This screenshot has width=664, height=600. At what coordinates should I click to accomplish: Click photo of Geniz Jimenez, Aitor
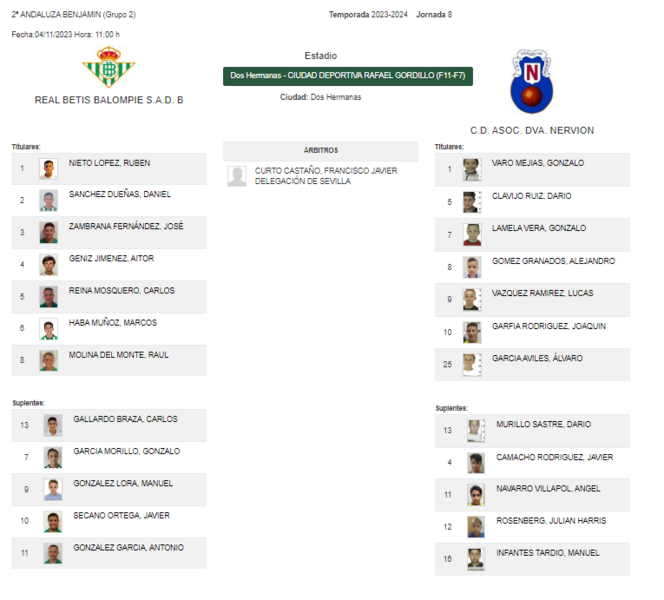(x=48, y=265)
